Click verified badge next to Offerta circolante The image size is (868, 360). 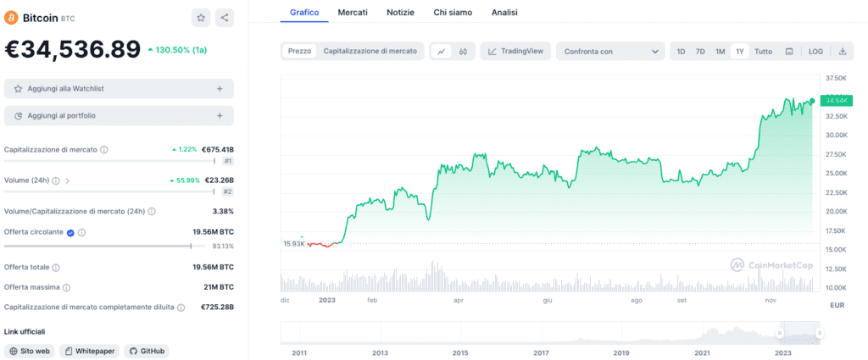pos(71,233)
